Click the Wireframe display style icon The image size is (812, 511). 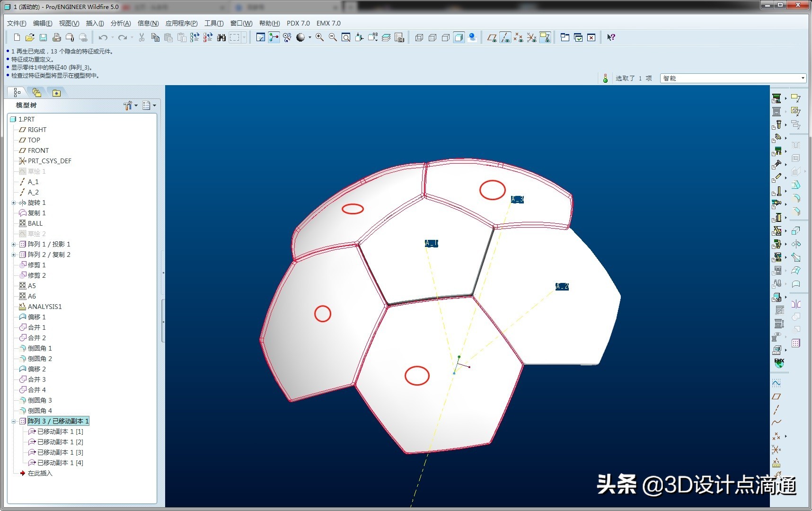click(x=419, y=37)
